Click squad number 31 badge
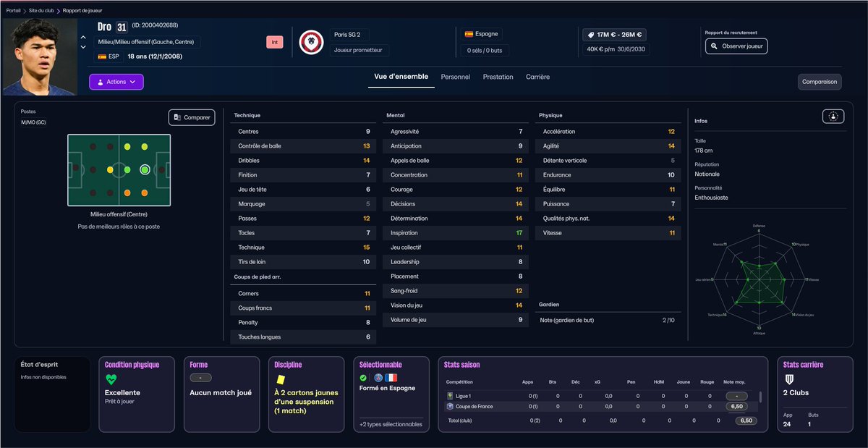 click(122, 28)
